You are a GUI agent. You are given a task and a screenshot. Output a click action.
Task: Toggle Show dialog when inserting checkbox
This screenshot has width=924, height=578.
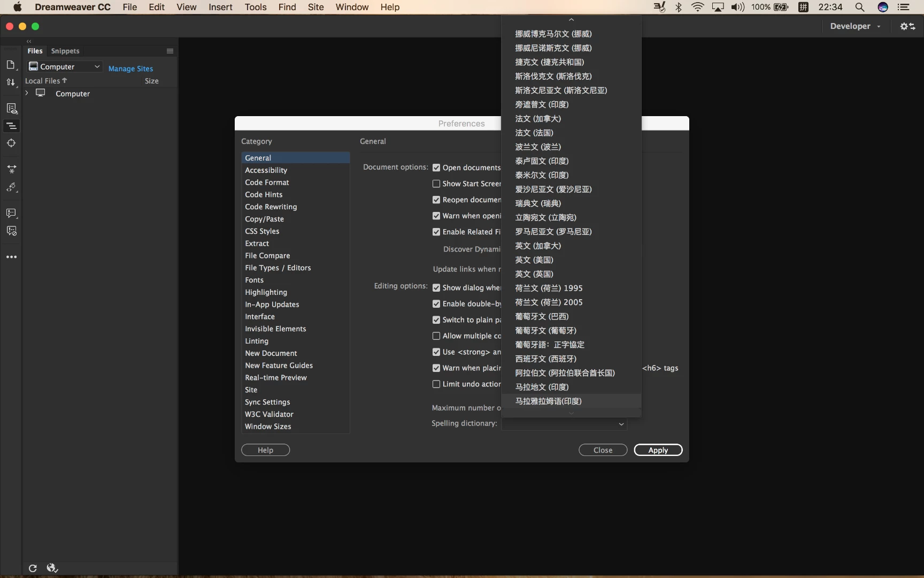pos(436,288)
